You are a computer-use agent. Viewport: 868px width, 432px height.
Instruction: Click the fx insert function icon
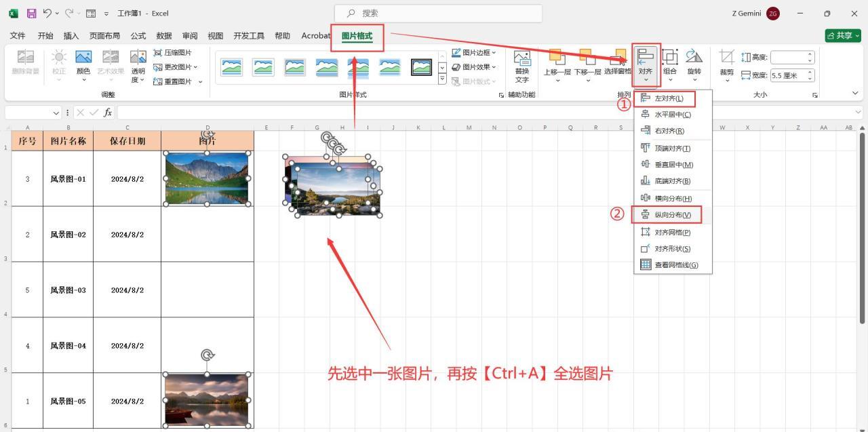click(x=108, y=113)
